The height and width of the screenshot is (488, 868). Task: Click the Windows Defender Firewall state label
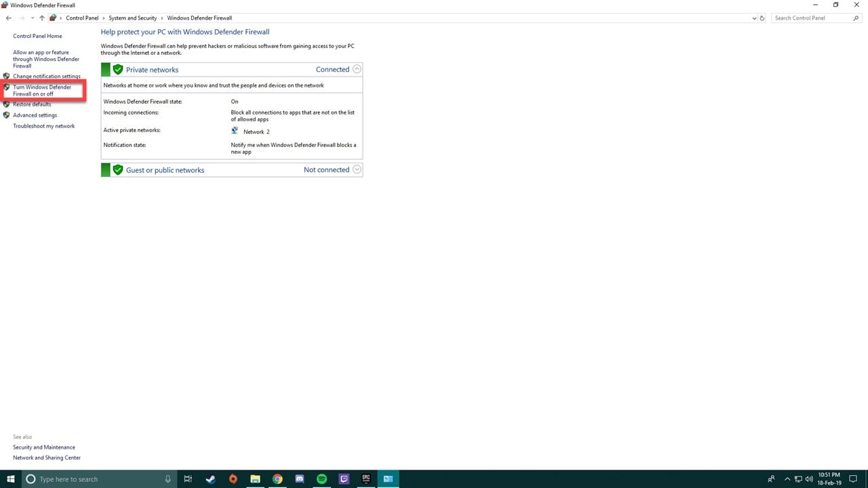coord(142,102)
